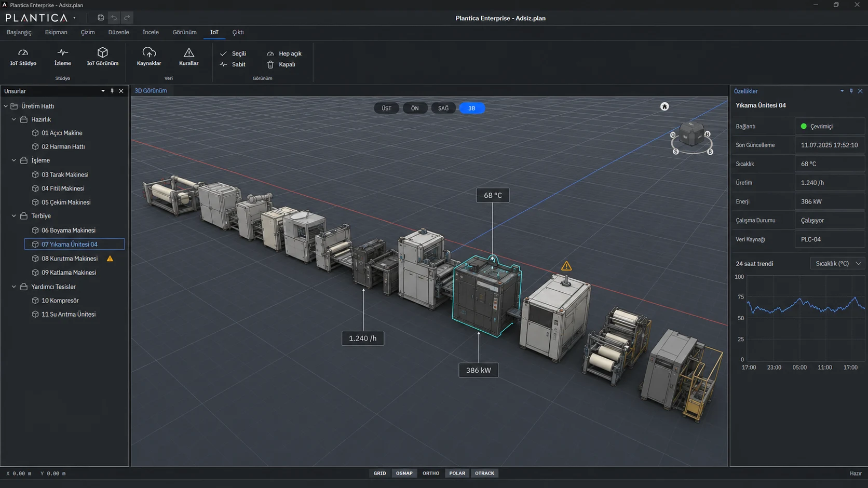This screenshot has height=488, width=868.
Task: Select the 3D Görünüm viewport tab
Action: (x=151, y=91)
